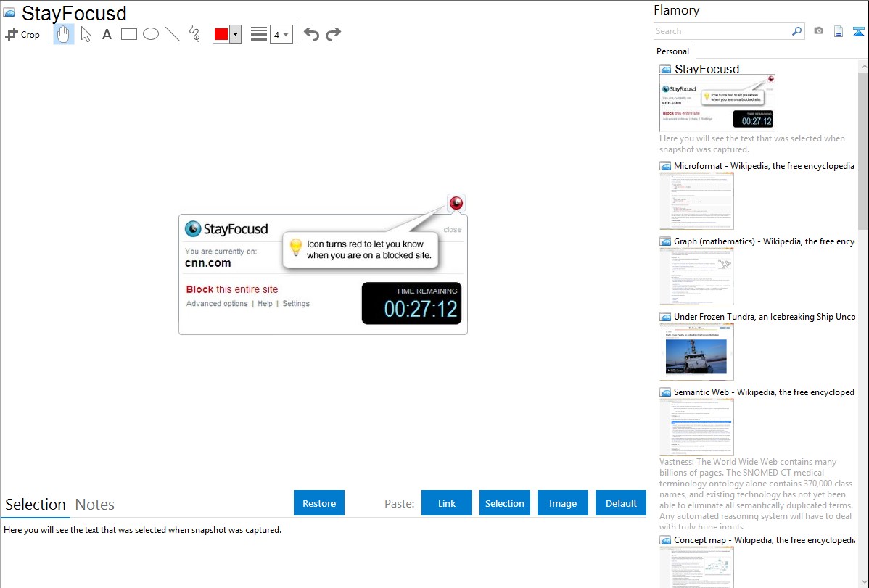
Task: Select the ellipse shape tool
Action: coord(151,34)
